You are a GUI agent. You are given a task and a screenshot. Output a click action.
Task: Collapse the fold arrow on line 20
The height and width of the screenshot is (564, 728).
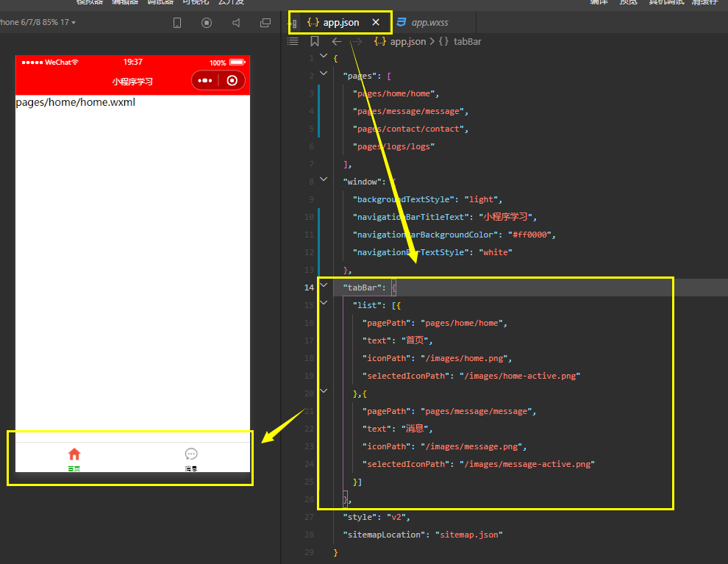[x=324, y=391]
